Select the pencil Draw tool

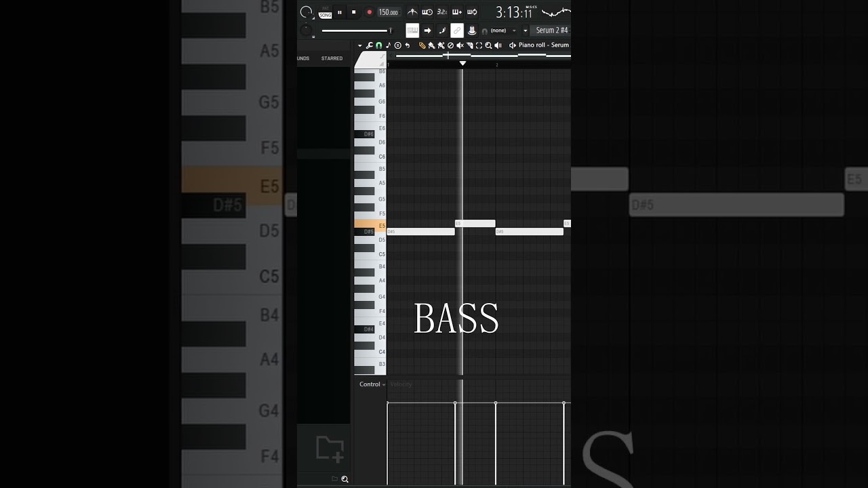coord(422,45)
